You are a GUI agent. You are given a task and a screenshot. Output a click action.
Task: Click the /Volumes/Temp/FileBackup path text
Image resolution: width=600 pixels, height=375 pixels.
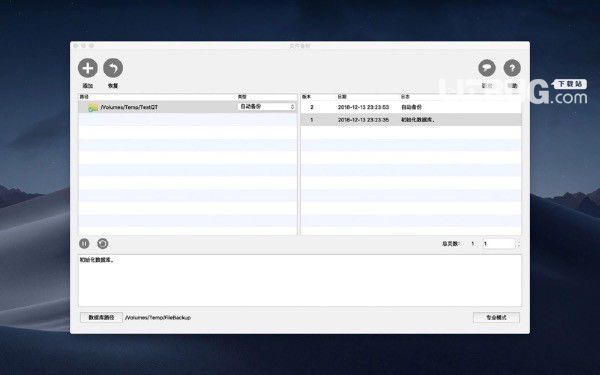tap(158, 318)
